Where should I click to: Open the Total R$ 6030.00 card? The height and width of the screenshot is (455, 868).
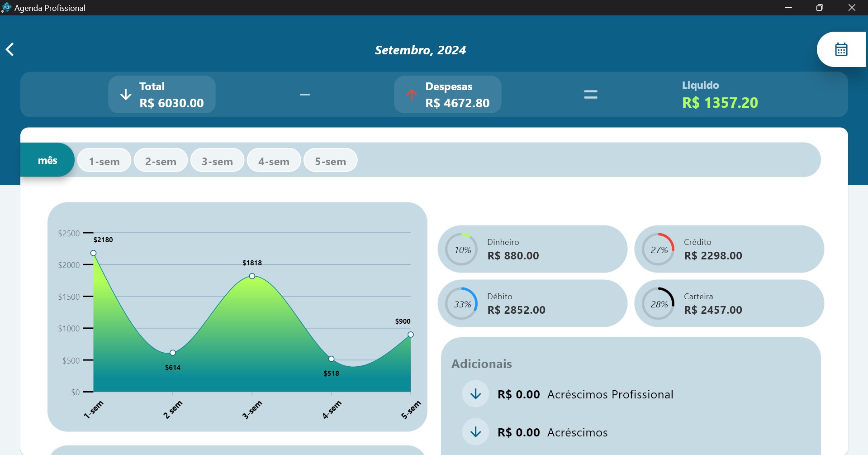click(162, 95)
